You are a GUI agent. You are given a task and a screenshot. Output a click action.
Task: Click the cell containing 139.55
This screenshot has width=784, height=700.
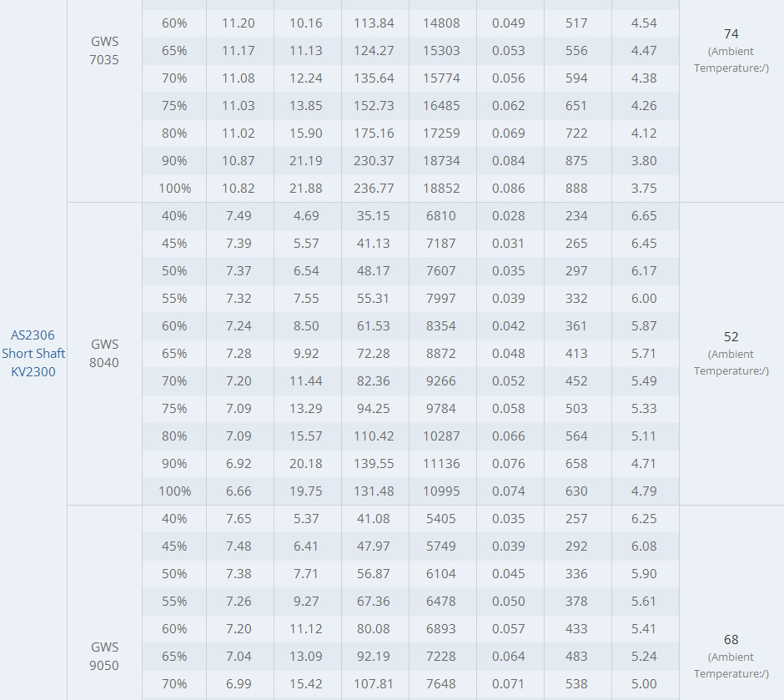374,464
